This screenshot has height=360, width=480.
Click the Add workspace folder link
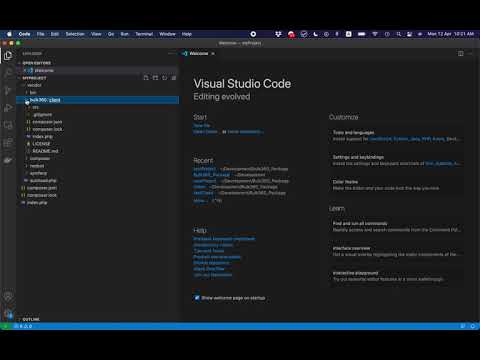click(245, 132)
